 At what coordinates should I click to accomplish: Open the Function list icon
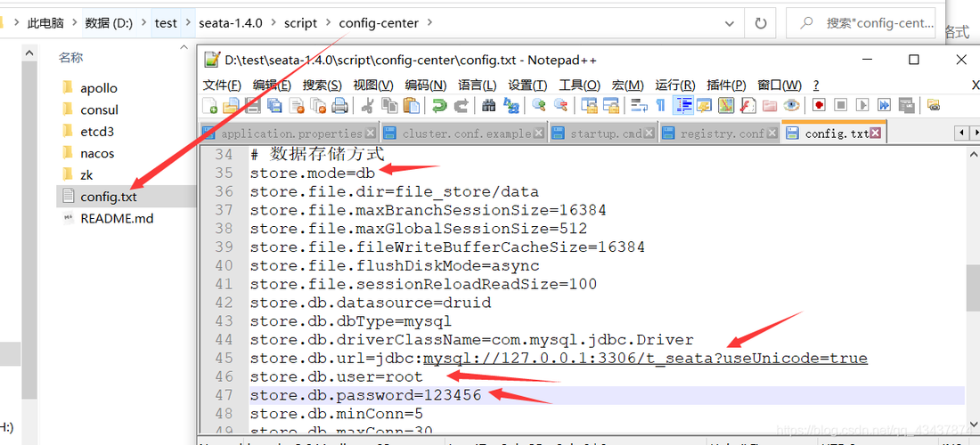(x=748, y=106)
